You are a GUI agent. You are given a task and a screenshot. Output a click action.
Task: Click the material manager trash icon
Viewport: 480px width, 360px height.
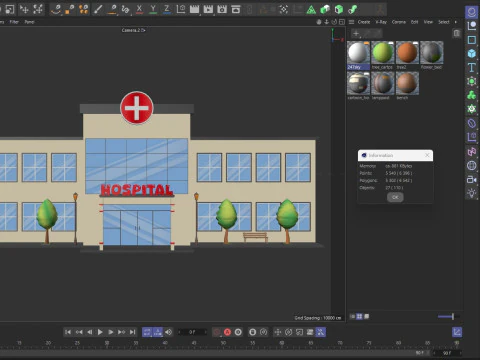click(457, 33)
